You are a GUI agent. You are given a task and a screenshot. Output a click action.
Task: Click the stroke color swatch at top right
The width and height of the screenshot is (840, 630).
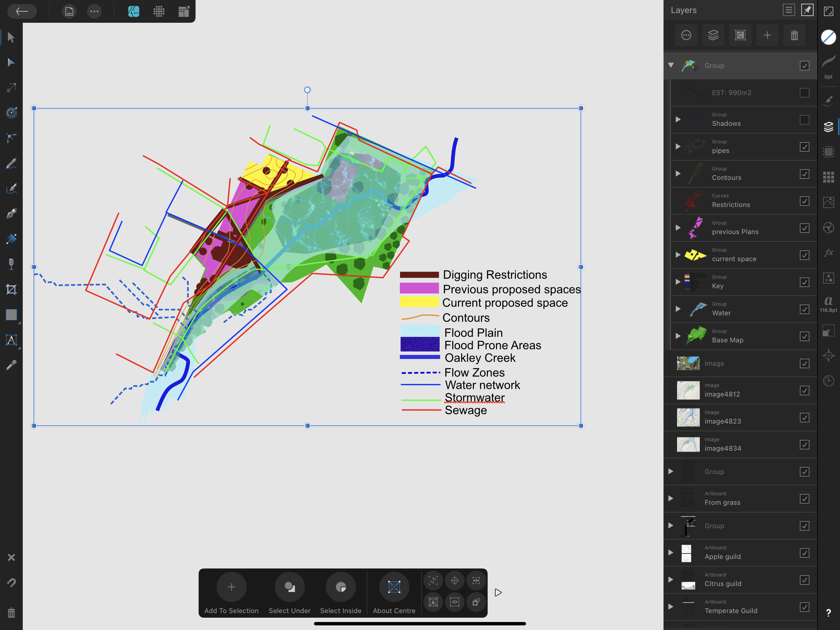(x=828, y=37)
